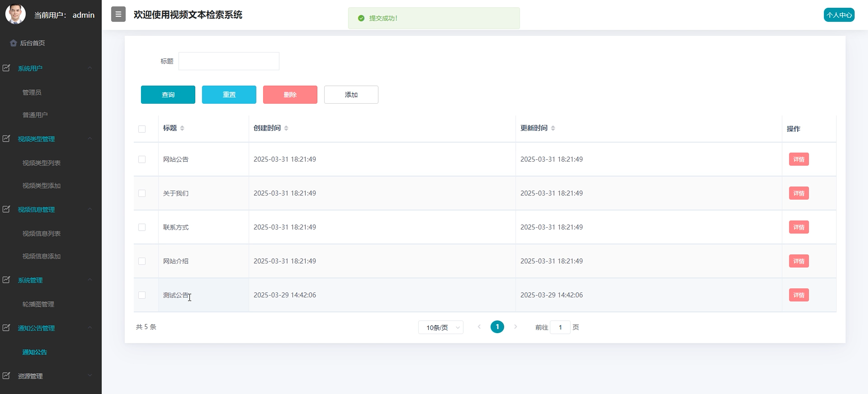868x394 pixels.
Task: Go to 轮播图管理 menu item
Action: click(38, 304)
